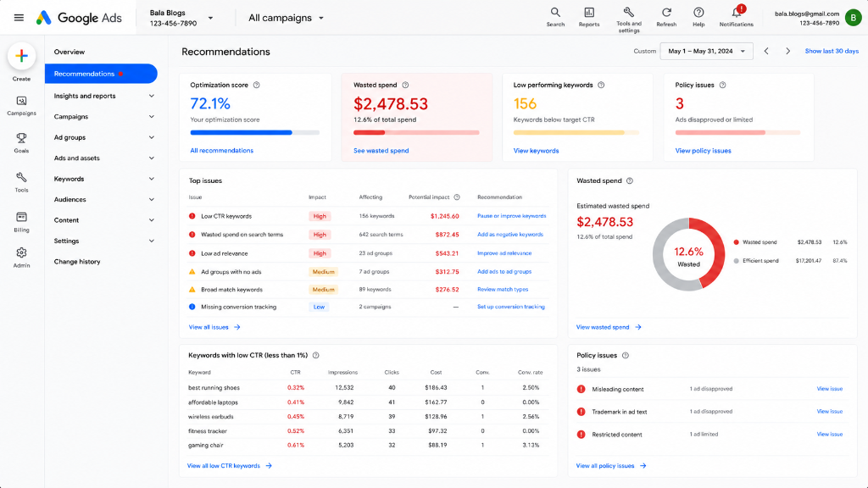Click the Google Ads logo
868x488 pixels.
(79, 18)
